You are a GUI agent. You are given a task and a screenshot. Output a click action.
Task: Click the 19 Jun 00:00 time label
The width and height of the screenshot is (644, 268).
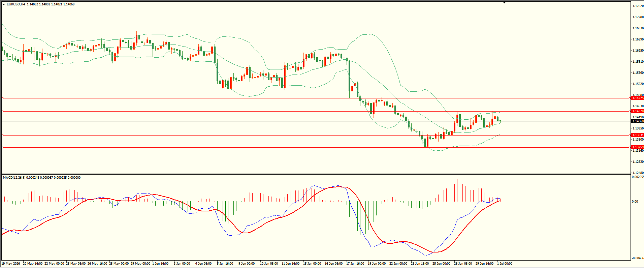(377, 264)
